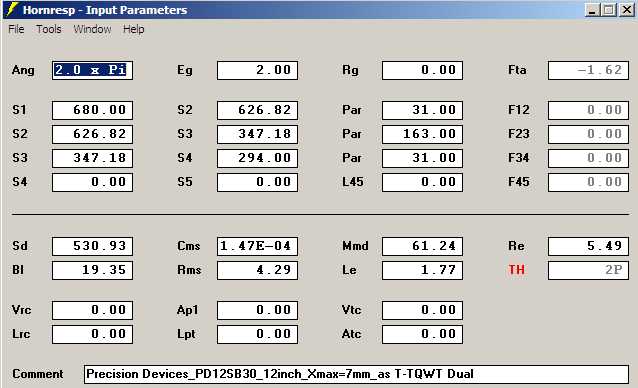Click the Vrc label
The width and height of the screenshot is (638, 388).
pyautogui.click(x=22, y=310)
